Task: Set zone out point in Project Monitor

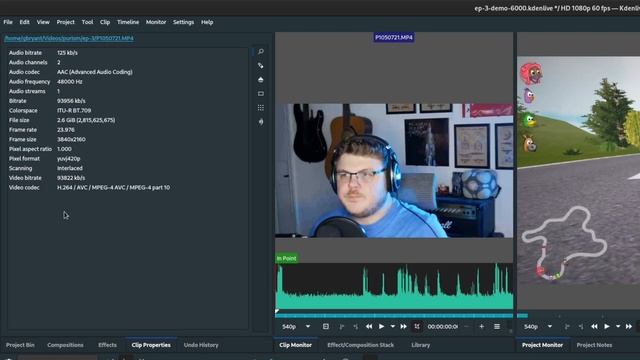Action: [x=581, y=327]
